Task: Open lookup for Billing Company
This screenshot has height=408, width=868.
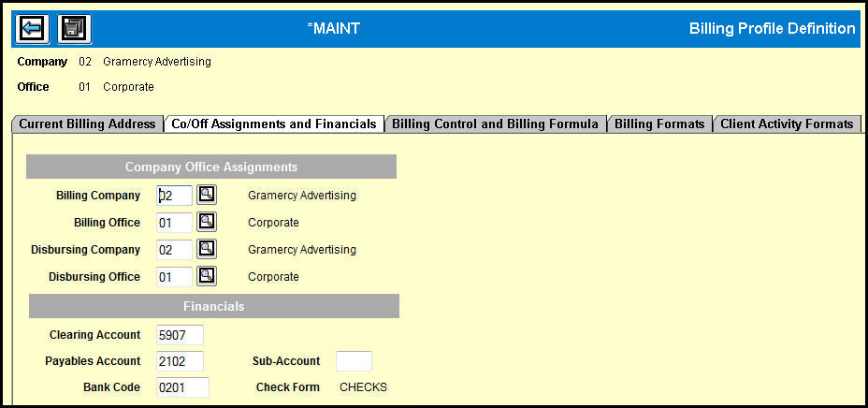Action: [x=207, y=195]
